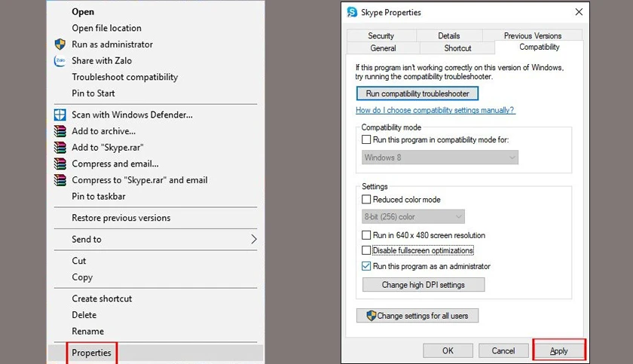Switch to the Security tab
Screen dimensions: 633x364
click(381, 35)
